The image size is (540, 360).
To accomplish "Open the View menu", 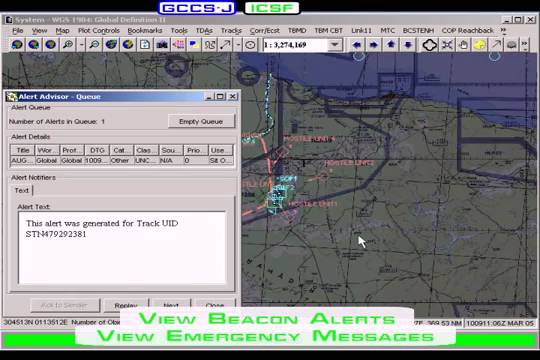I will pos(40,31).
